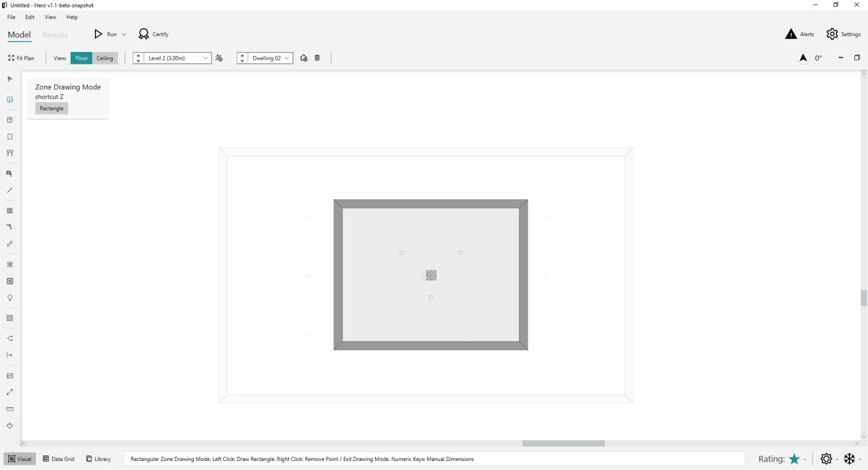Select the Zone Drawing tool in the sidebar

10,99
